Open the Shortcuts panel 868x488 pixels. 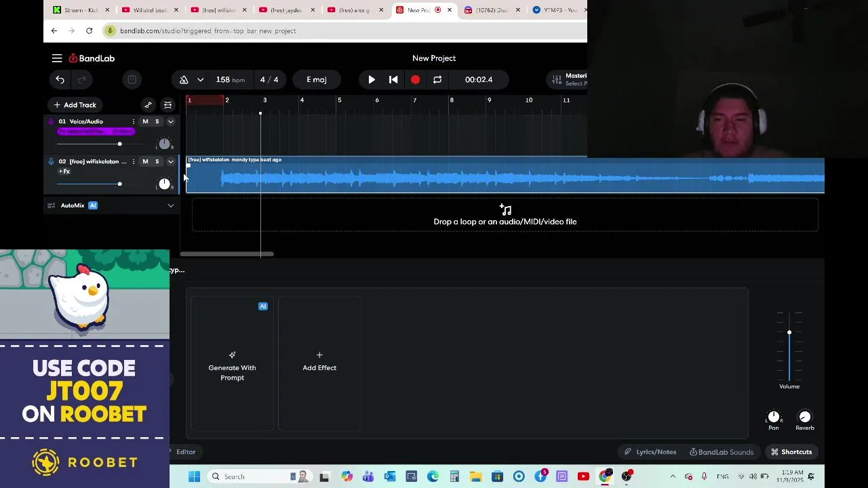(791, 452)
